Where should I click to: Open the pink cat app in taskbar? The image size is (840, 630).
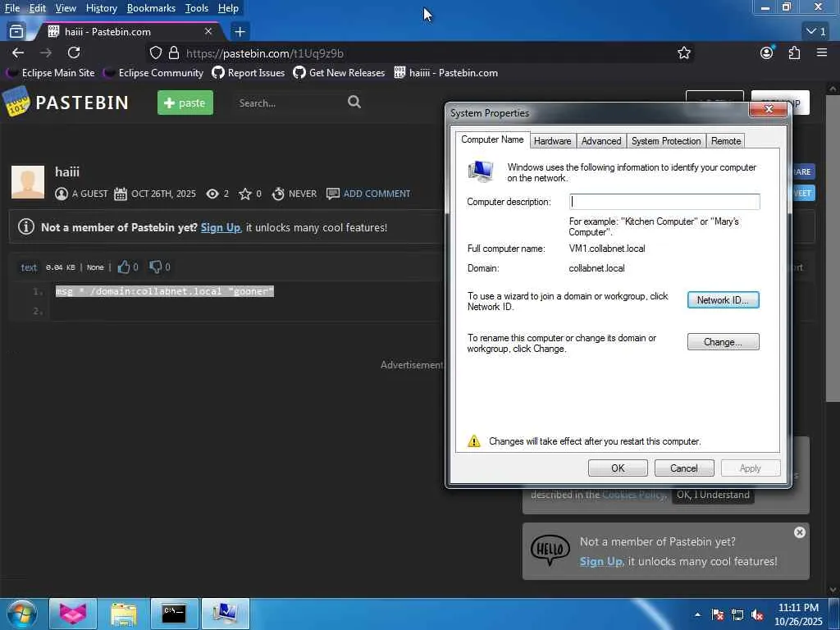coord(73,614)
